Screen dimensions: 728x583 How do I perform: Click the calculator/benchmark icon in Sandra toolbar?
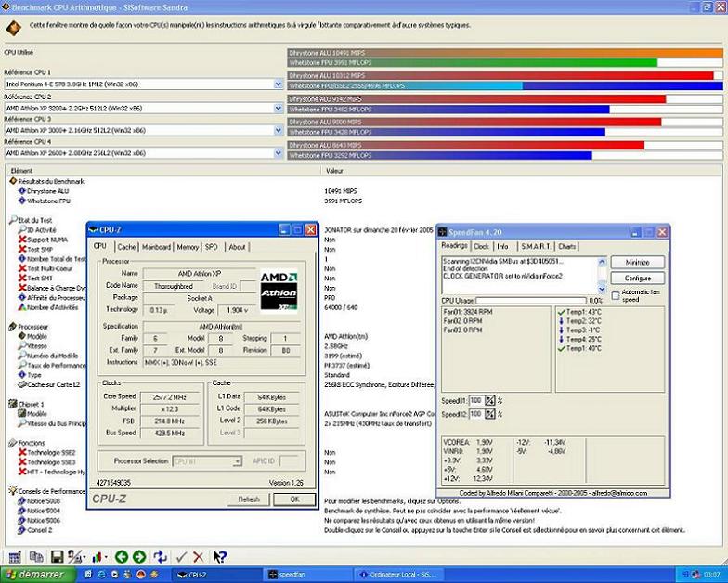[15, 557]
